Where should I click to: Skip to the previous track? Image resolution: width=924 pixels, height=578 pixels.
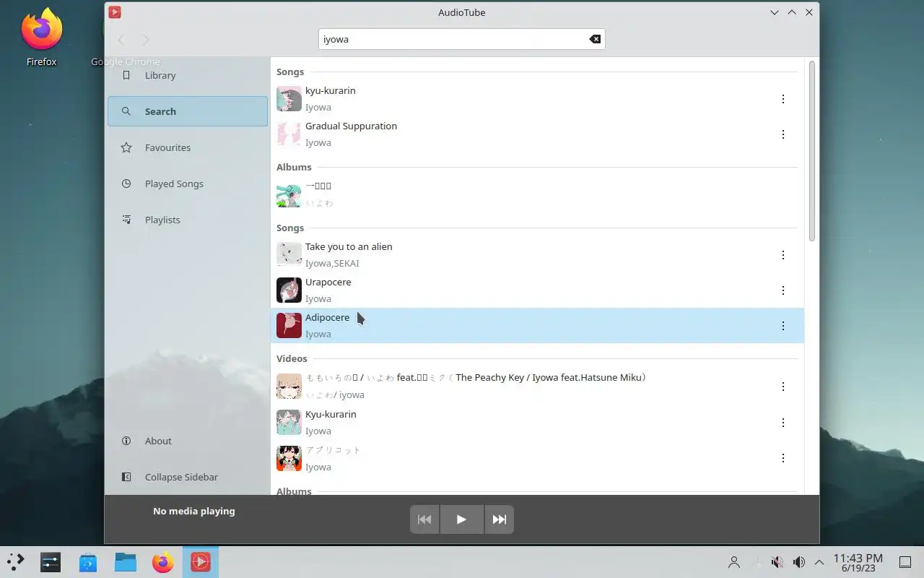tap(424, 519)
